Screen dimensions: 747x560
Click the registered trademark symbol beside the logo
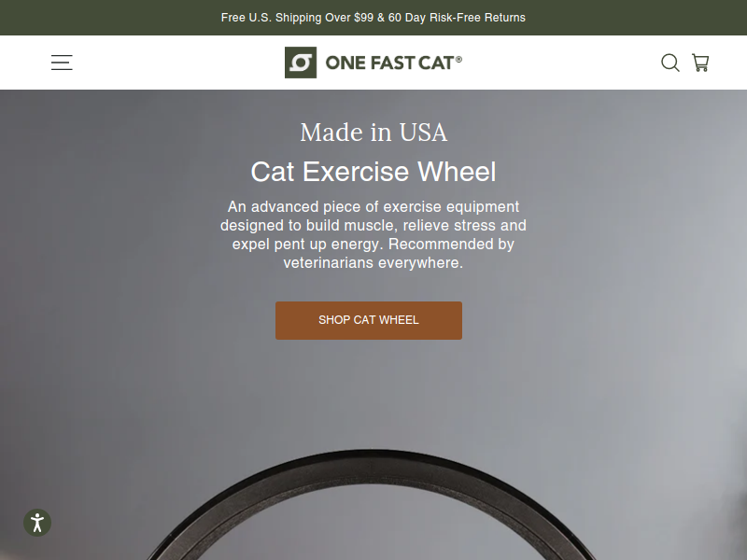pos(458,59)
